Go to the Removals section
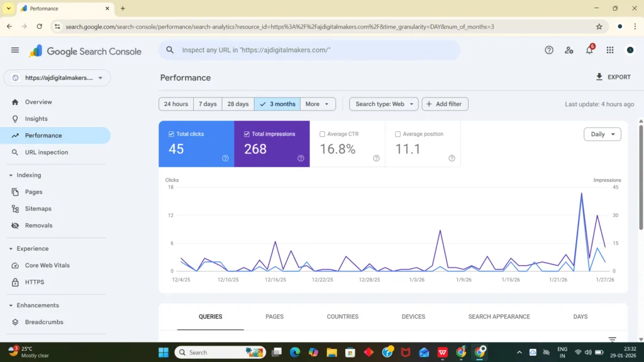 coord(39,225)
